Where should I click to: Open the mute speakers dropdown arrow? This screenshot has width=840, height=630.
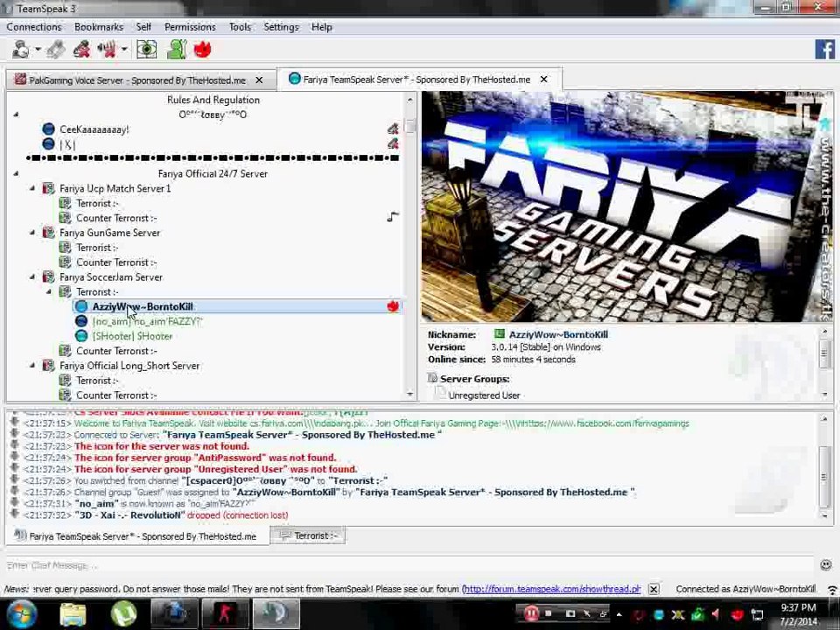pos(123,50)
